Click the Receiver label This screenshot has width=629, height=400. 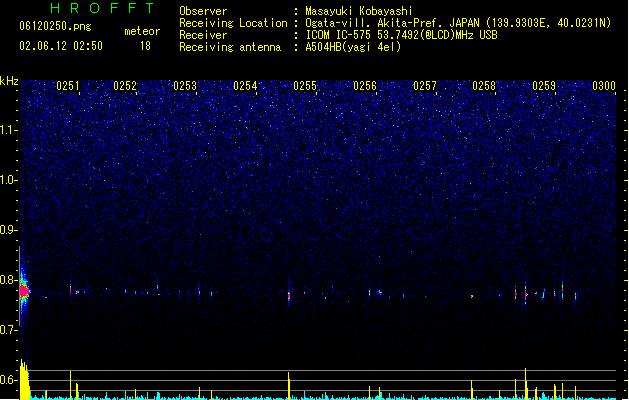click(x=203, y=35)
